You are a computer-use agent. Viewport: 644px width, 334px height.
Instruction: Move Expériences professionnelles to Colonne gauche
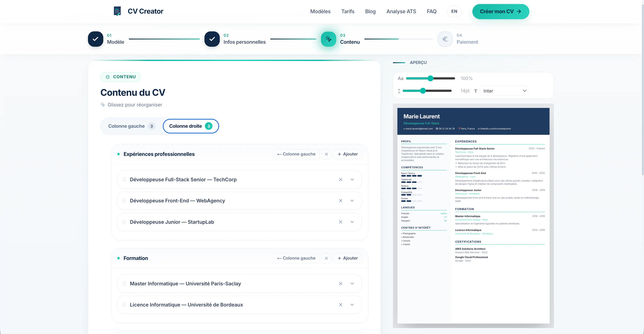tap(296, 154)
